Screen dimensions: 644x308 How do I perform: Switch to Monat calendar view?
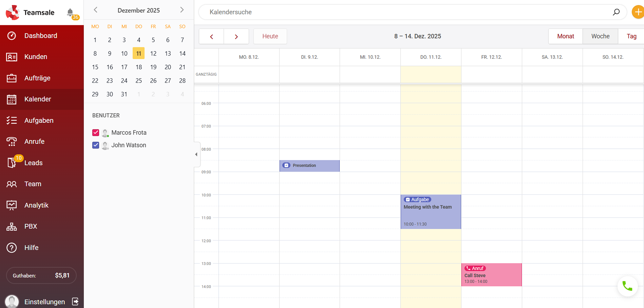(x=565, y=36)
